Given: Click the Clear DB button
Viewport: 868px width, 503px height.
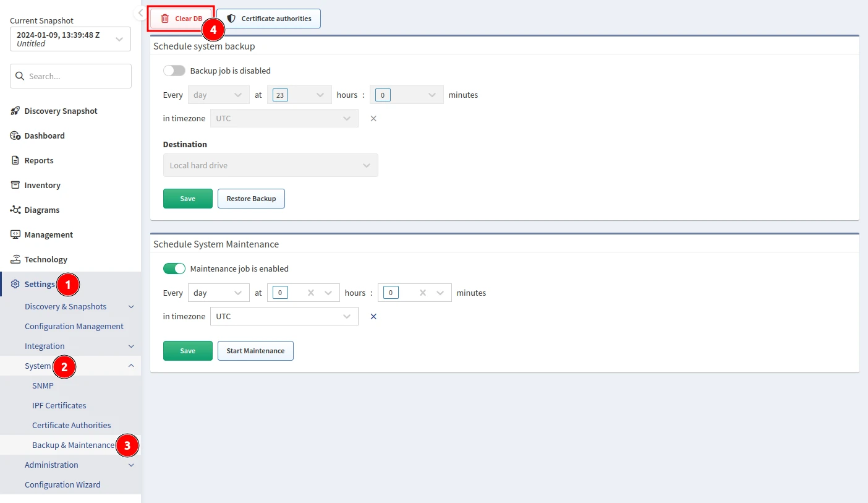Looking at the screenshot, I should (181, 19).
